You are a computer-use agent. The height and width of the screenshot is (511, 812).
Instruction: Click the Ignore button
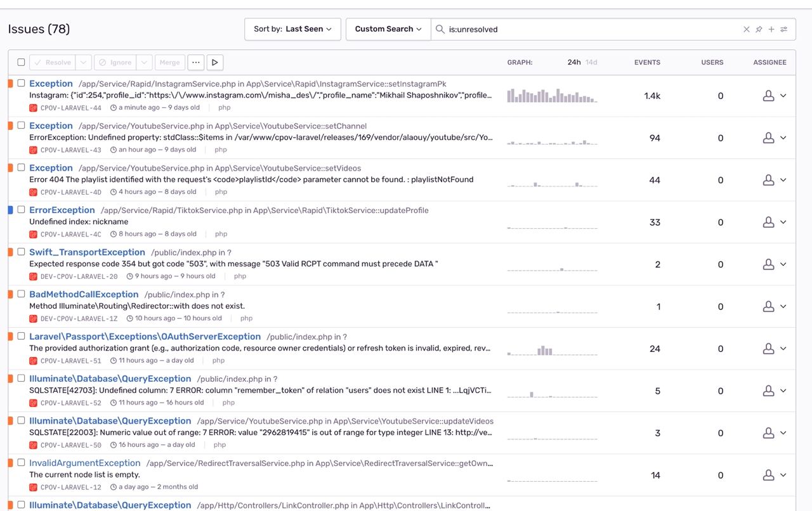[x=115, y=62]
